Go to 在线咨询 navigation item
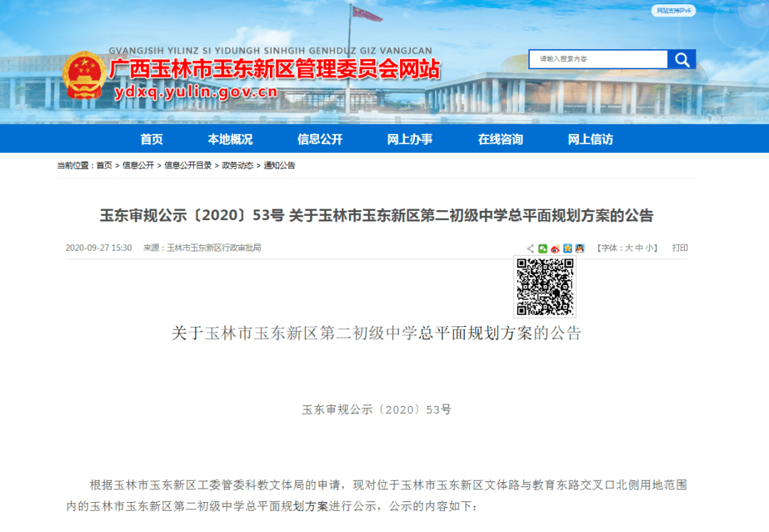The width and height of the screenshot is (769, 532). click(x=500, y=140)
